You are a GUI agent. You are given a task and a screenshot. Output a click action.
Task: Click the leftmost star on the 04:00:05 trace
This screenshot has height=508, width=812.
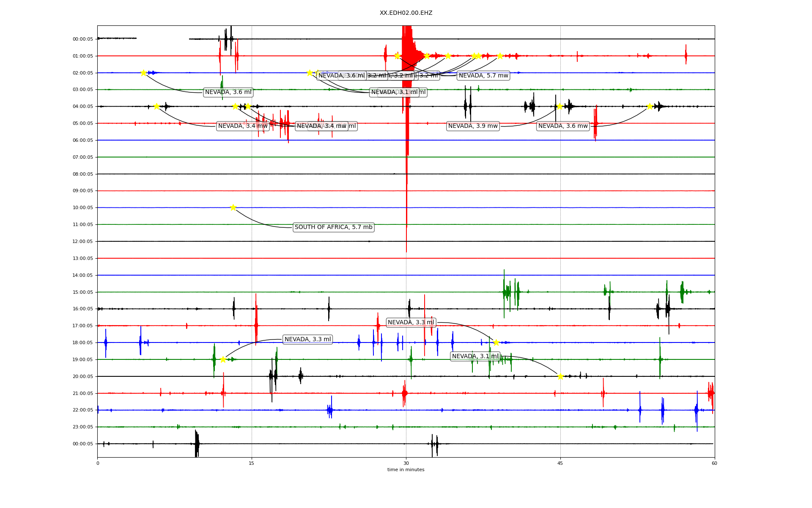click(156, 106)
